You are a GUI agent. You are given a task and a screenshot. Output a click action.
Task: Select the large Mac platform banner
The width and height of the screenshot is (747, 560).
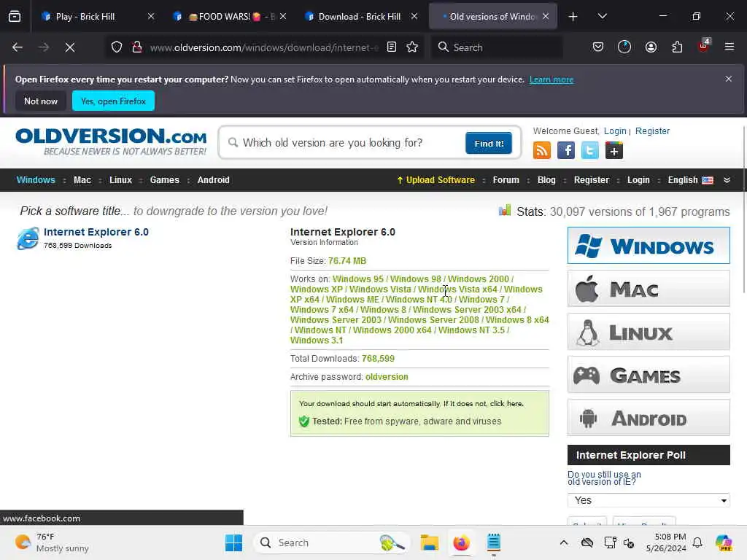coord(649,289)
